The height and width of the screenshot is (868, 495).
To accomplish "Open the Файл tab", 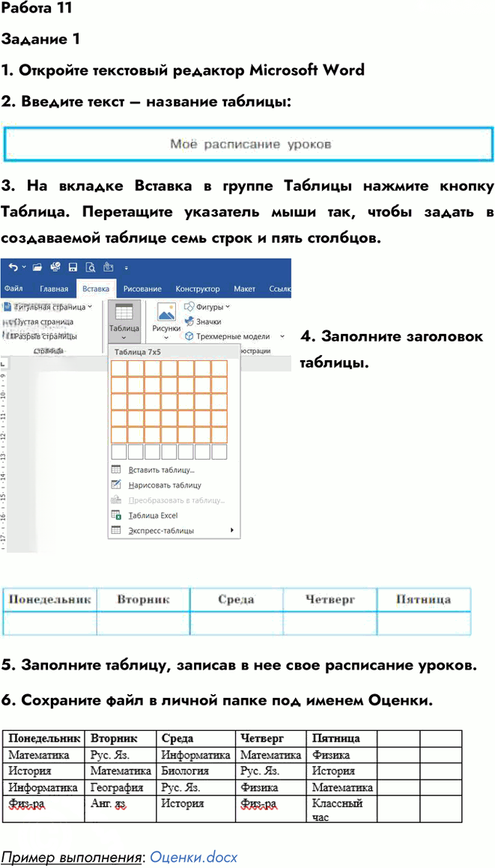I will [x=13, y=289].
